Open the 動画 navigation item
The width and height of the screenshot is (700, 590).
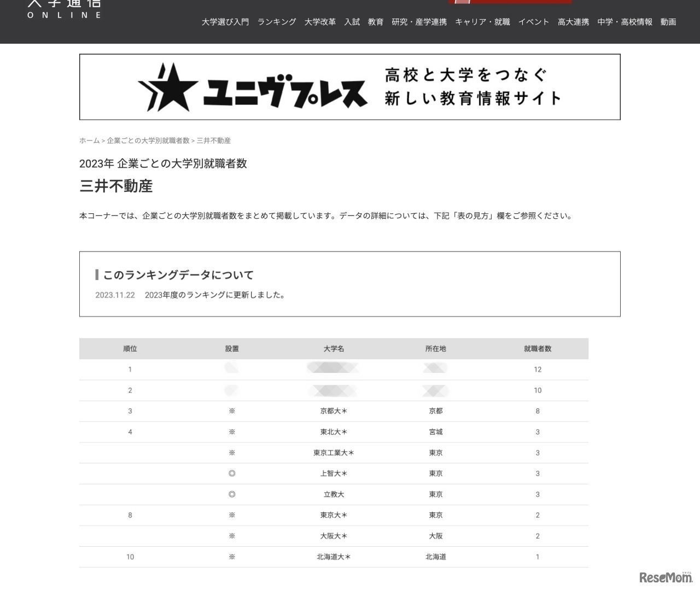click(x=668, y=22)
